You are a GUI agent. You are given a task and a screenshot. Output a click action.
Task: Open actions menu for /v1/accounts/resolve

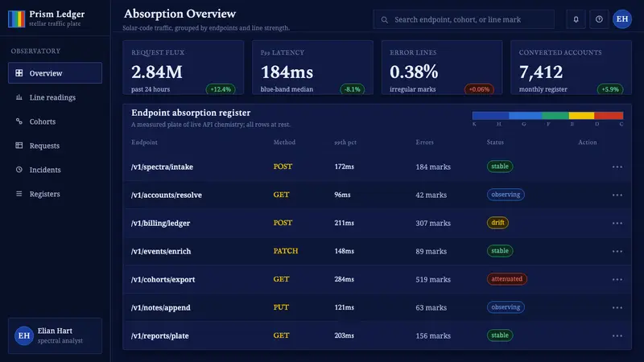click(x=617, y=195)
